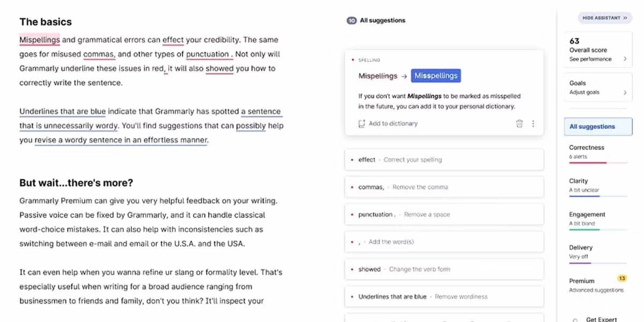Accept the Misspellings correction
This screenshot has height=322, width=644.
click(436, 76)
